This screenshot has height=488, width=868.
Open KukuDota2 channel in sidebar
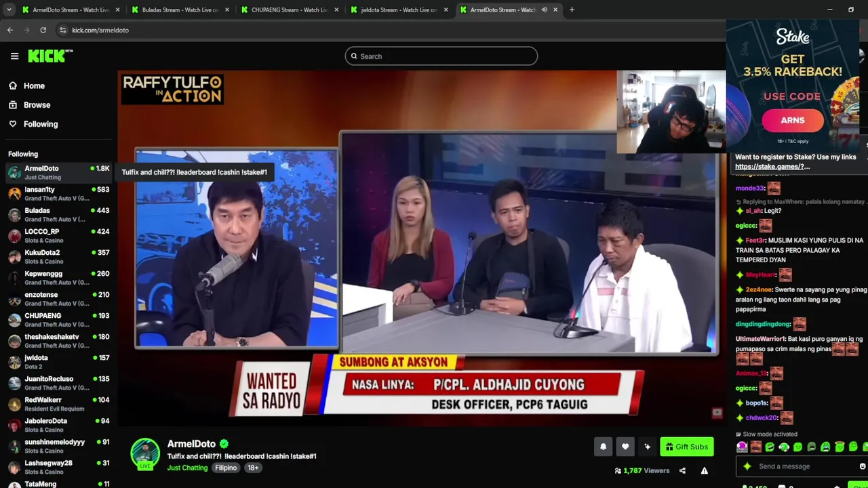[58, 256]
